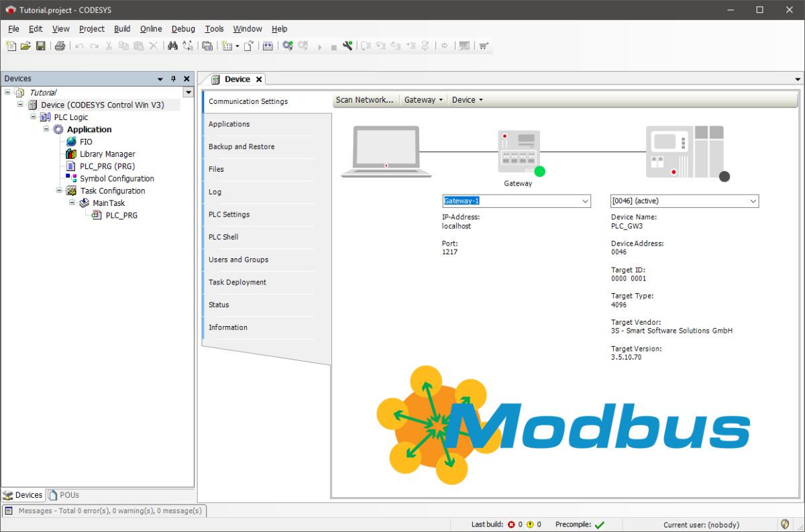
Task: Select PLC_PRG under MainTask
Action: coord(115,215)
